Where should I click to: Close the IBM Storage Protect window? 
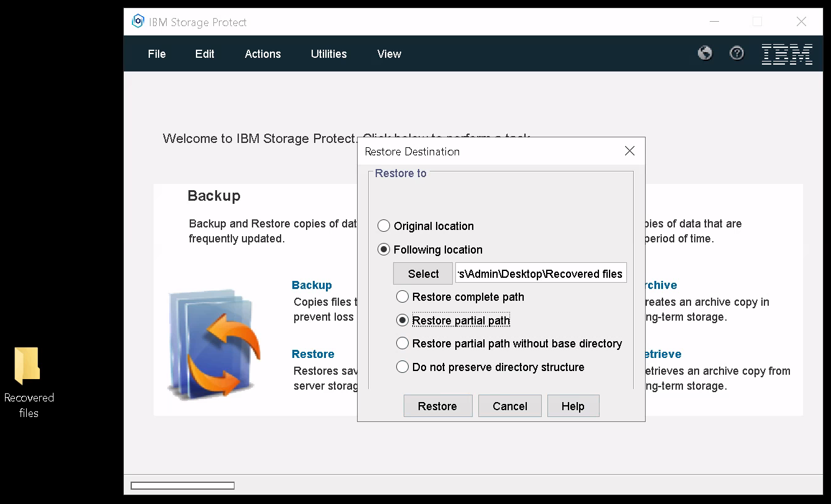point(801,22)
